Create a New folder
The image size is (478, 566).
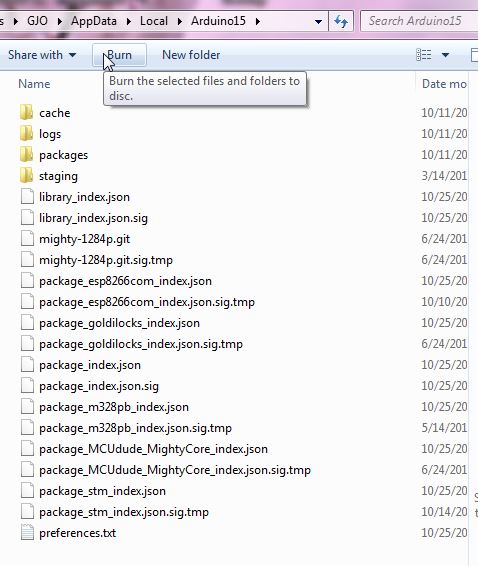tap(191, 55)
